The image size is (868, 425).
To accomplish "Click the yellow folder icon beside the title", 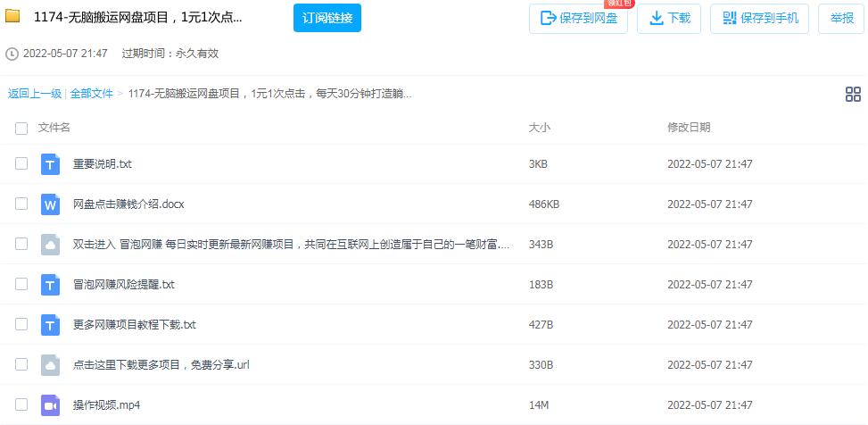I will (12, 16).
